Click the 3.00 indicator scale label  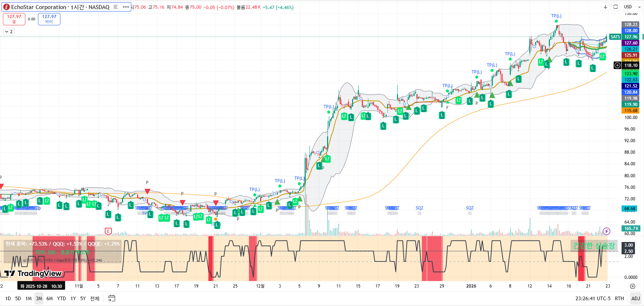pos(629,245)
